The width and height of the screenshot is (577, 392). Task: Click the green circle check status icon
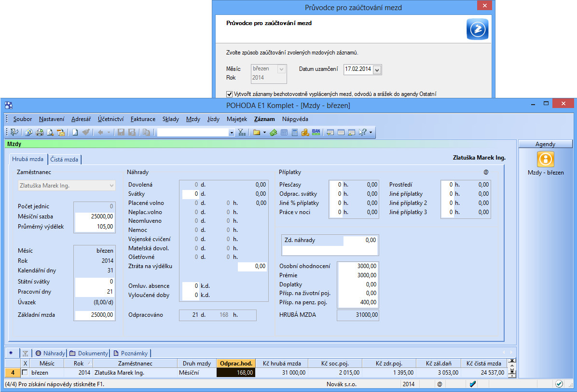click(x=559, y=384)
